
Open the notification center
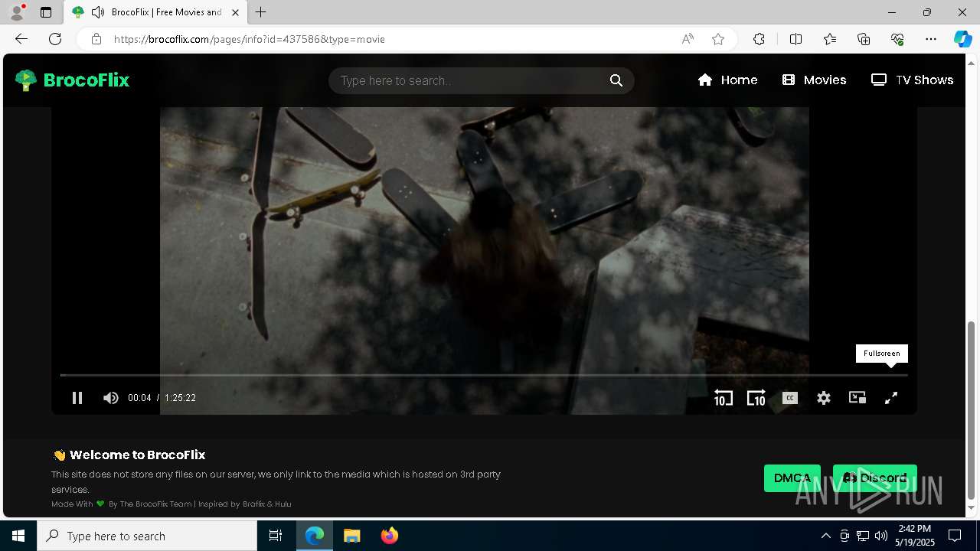pos(955,536)
